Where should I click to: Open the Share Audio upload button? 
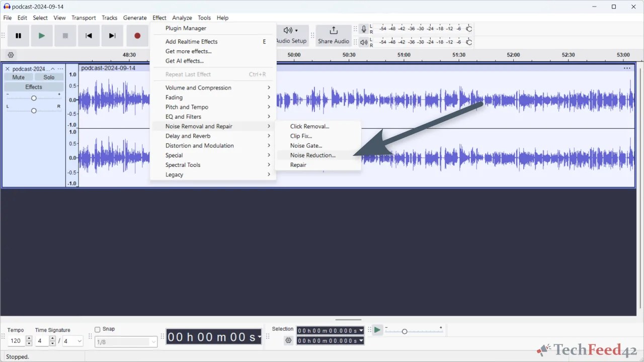334,36
